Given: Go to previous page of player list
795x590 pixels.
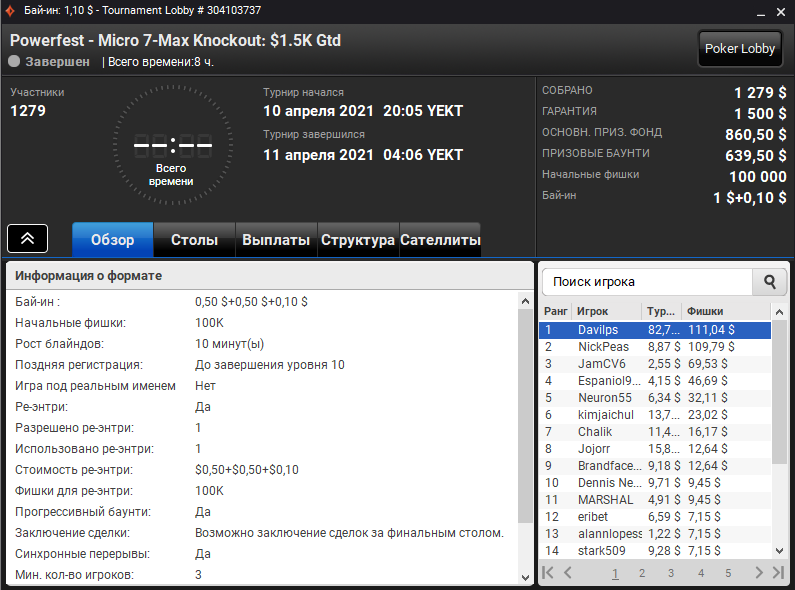Looking at the screenshot, I should coord(568,573).
